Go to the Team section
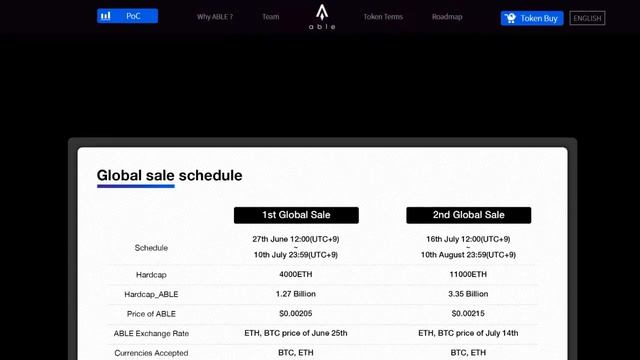Screen dimensions: 640x360 [x=271, y=17]
